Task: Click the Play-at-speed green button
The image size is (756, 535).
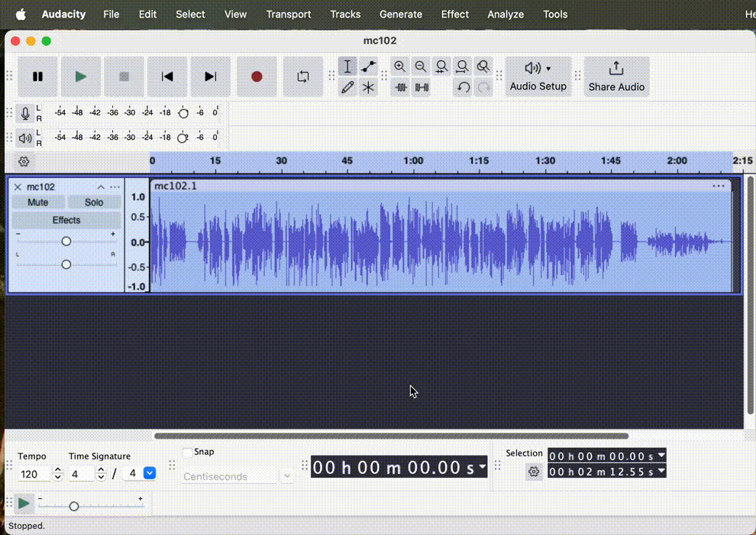Action: pyautogui.click(x=24, y=504)
